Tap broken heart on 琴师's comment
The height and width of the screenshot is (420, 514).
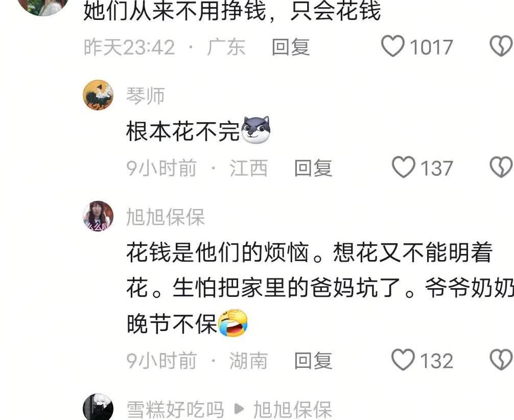coord(502,167)
